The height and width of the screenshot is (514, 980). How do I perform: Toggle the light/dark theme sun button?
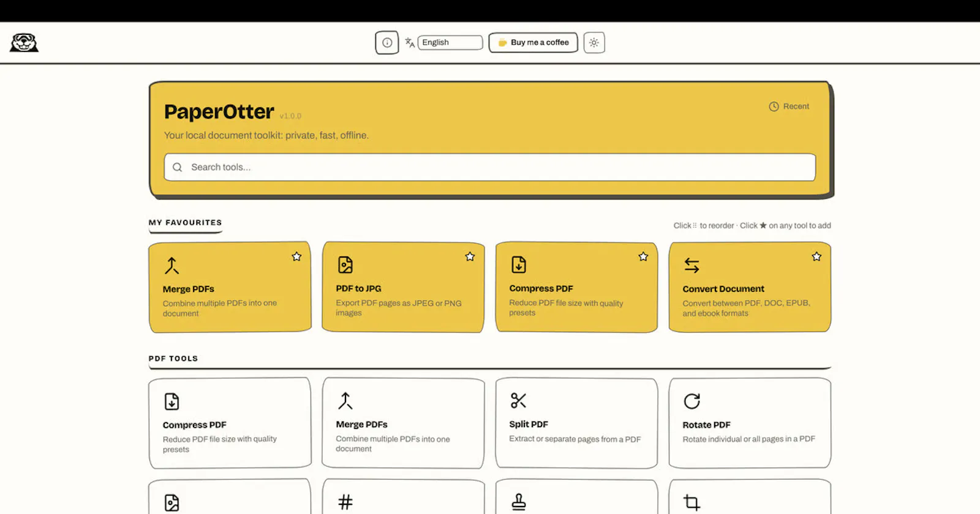(x=594, y=43)
